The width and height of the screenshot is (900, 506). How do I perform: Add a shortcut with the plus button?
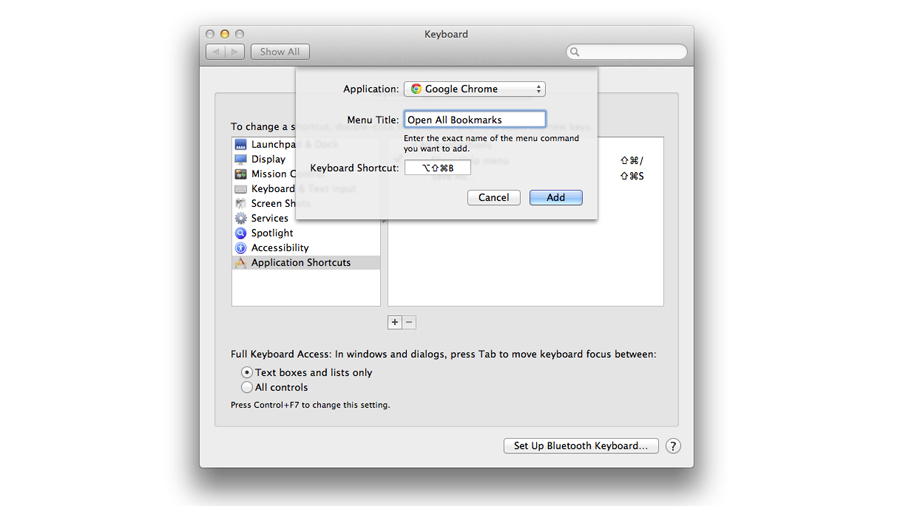coord(395,322)
